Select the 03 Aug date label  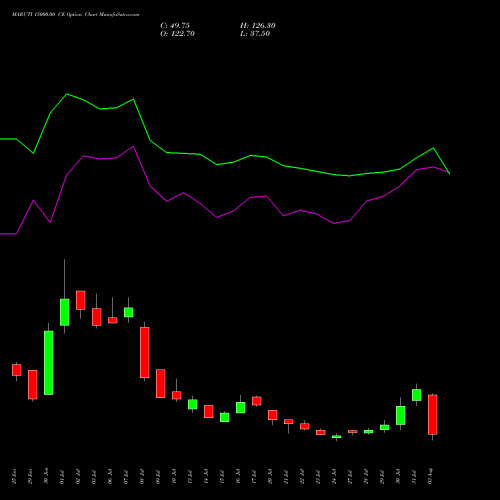click(430, 476)
